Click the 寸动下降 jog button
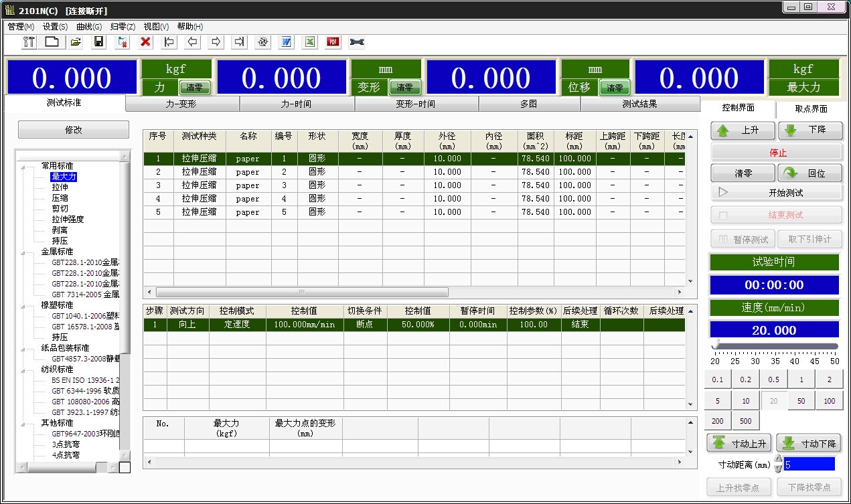 [x=808, y=443]
